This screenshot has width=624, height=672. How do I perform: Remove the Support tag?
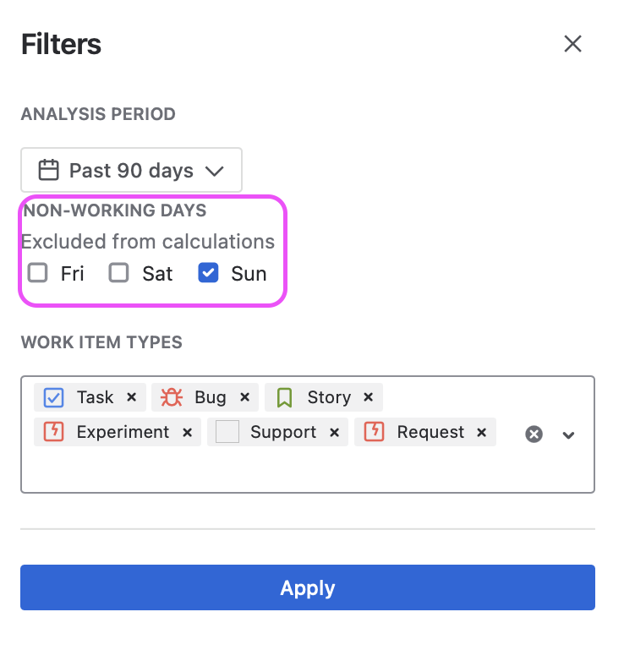[x=334, y=433]
